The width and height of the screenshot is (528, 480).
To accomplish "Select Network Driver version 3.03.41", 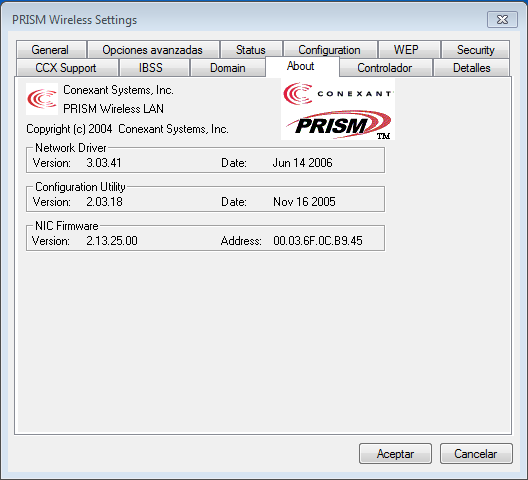I will coord(104,163).
